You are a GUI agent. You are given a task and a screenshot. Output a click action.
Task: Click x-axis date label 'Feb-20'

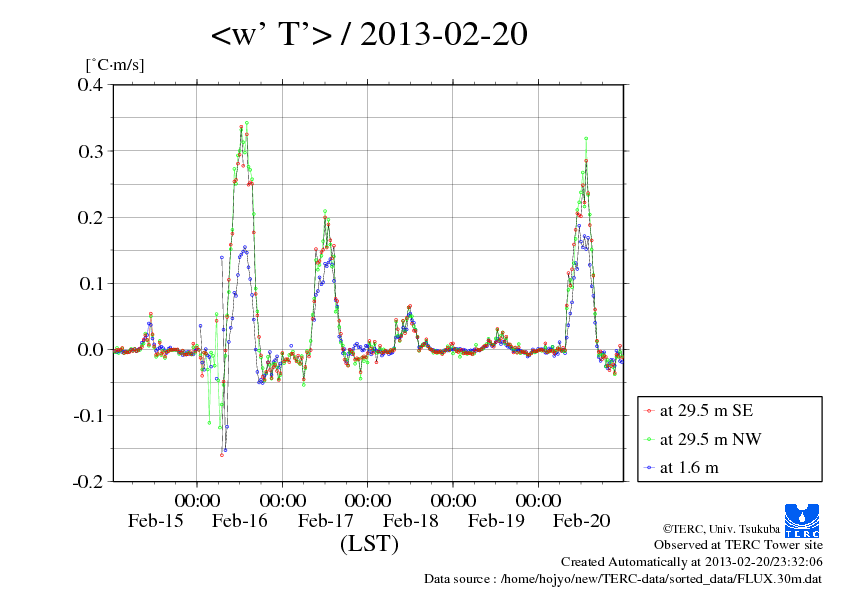click(x=582, y=520)
